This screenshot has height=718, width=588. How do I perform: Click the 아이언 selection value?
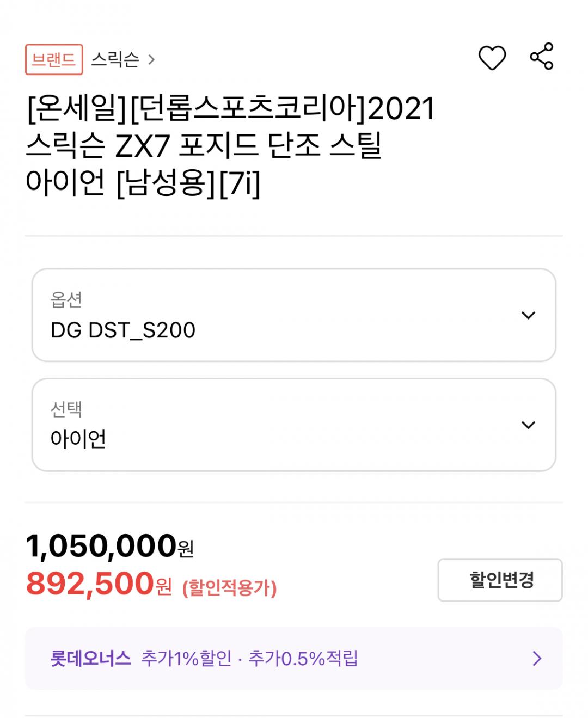[78, 439]
